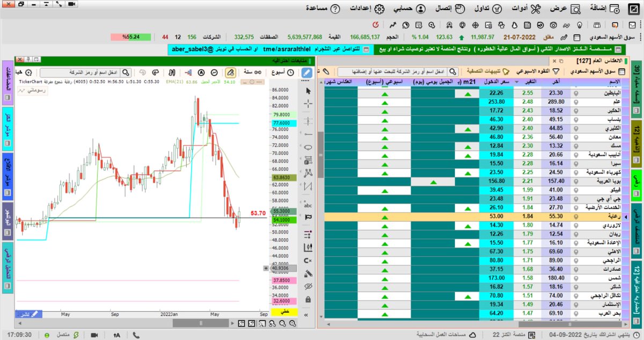Select the zigzag pattern drawing tool

[x=308, y=187]
